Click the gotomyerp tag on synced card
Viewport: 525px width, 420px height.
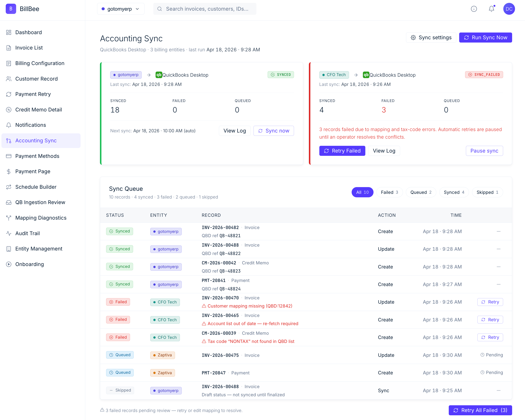coord(126,75)
